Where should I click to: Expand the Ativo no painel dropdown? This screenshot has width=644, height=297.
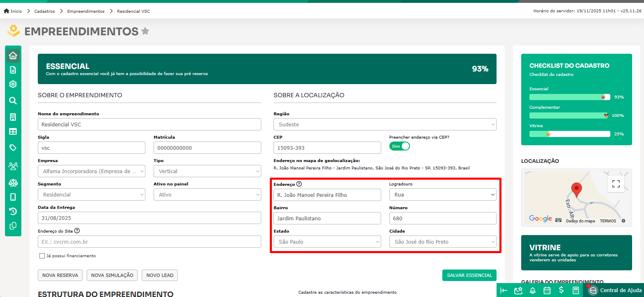207,194
